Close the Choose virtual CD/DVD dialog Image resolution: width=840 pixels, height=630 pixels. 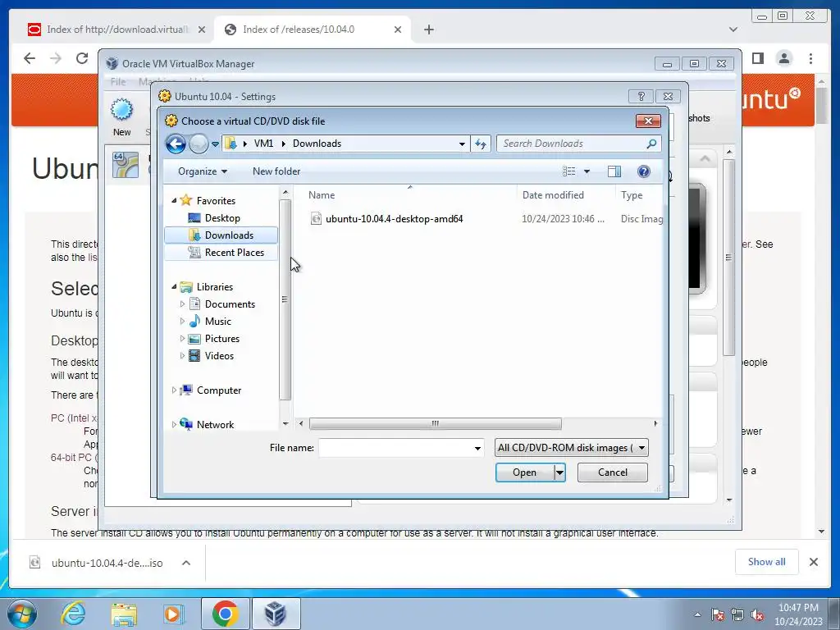pos(648,121)
